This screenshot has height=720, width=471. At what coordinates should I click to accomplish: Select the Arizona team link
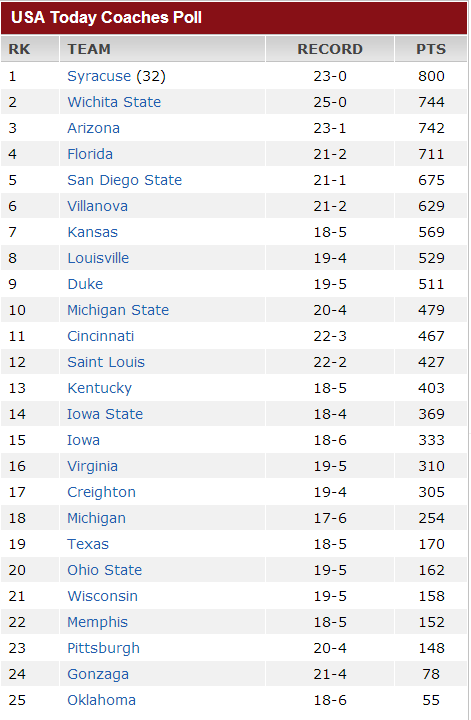[93, 128]
